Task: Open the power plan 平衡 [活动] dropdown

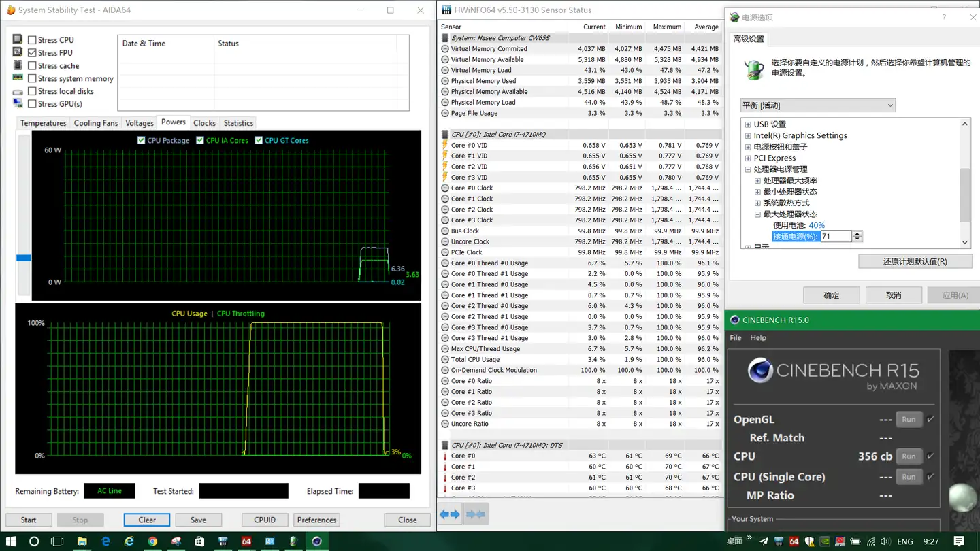Action: click(x=817, y=105)
